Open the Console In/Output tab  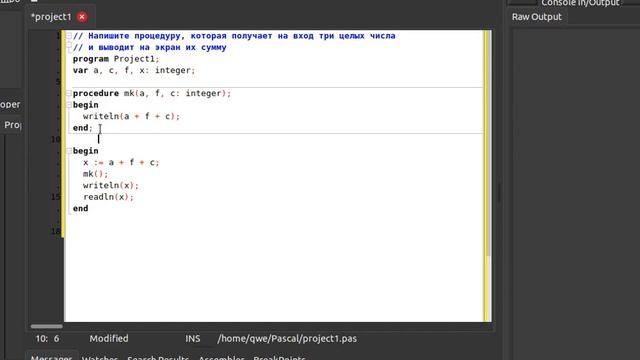click(580, 3)
